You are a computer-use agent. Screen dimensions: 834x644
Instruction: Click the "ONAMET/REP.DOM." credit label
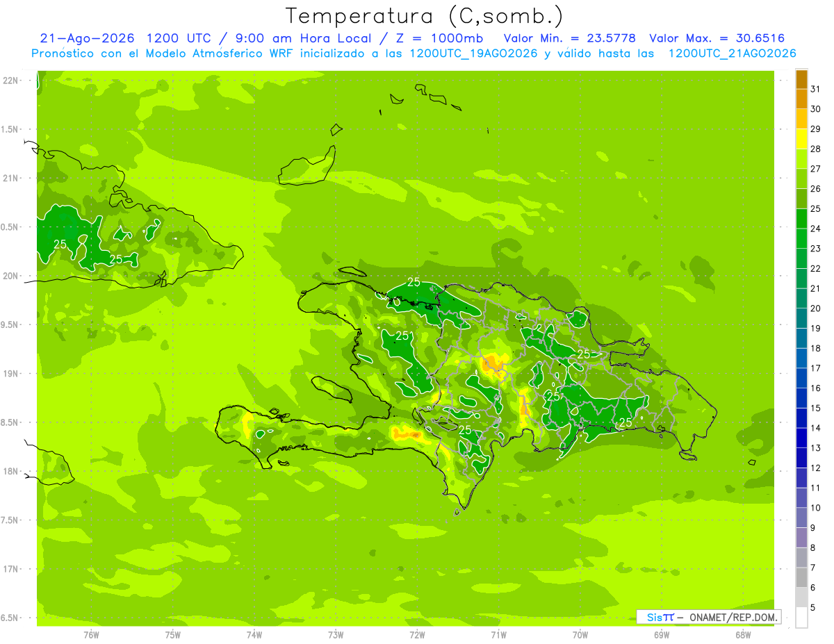click(733, 617)
